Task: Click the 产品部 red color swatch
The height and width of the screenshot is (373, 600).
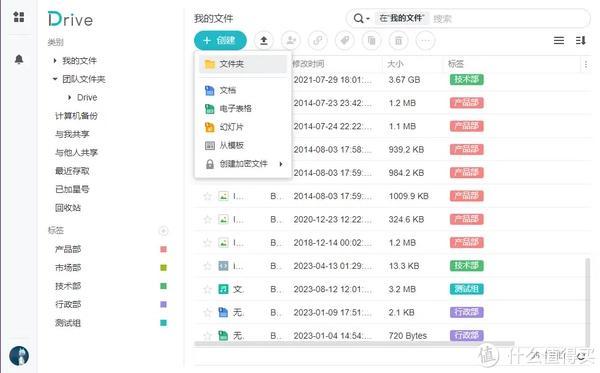Action: point(163,249)
